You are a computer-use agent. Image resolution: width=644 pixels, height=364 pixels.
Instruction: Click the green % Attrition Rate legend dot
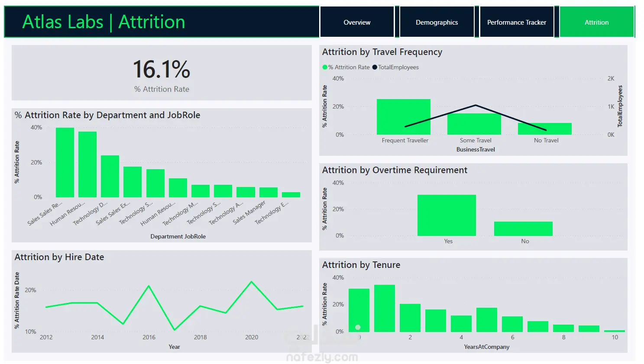tap(325, 67)
